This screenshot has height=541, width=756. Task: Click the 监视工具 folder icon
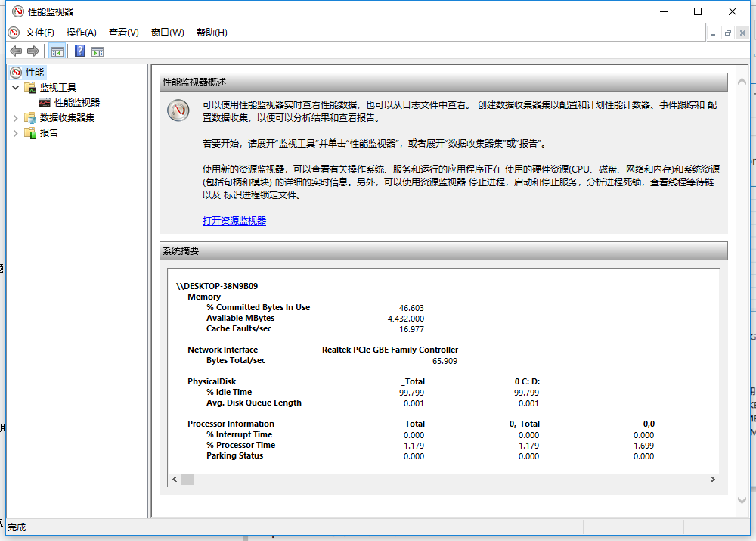31,87
